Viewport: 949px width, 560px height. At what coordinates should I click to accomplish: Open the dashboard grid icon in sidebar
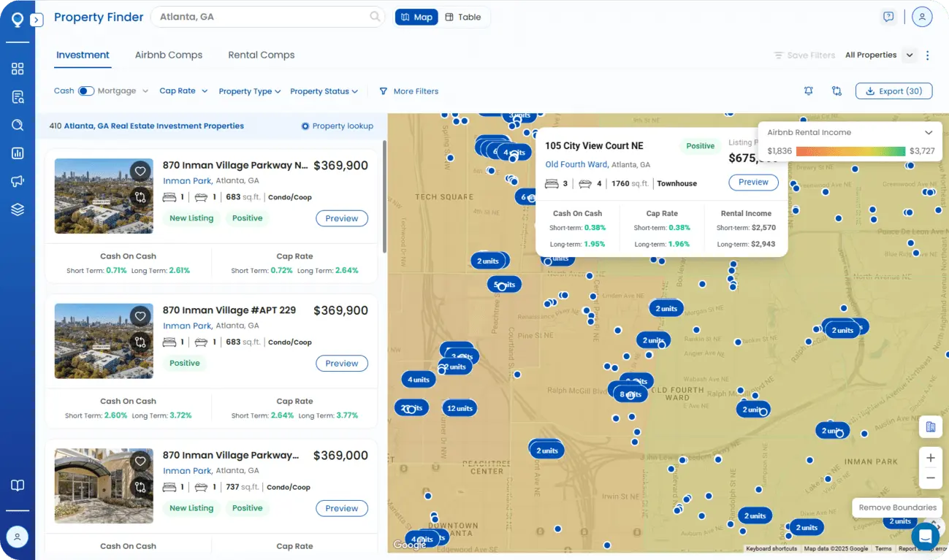coord(18,69)
